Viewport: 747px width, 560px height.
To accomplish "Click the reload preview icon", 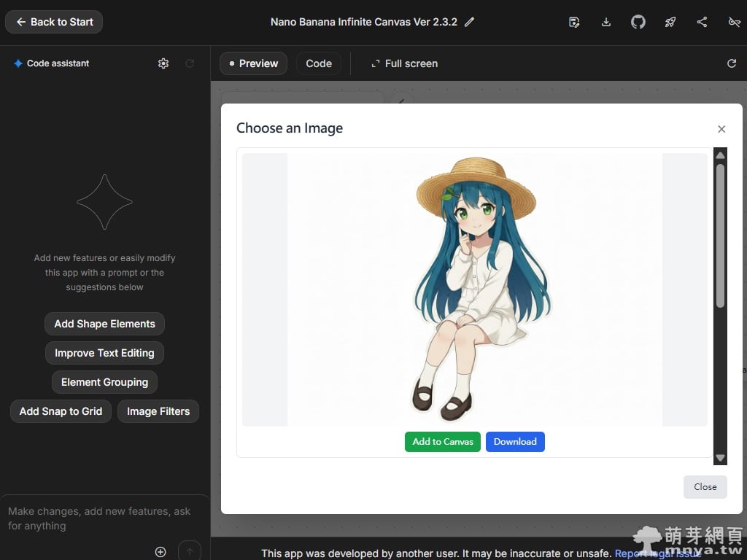I will pos(732,63).
